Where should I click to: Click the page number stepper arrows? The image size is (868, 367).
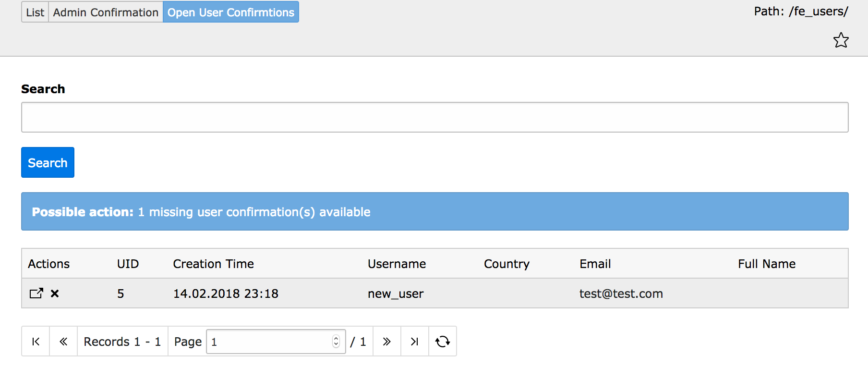(336, 342)
